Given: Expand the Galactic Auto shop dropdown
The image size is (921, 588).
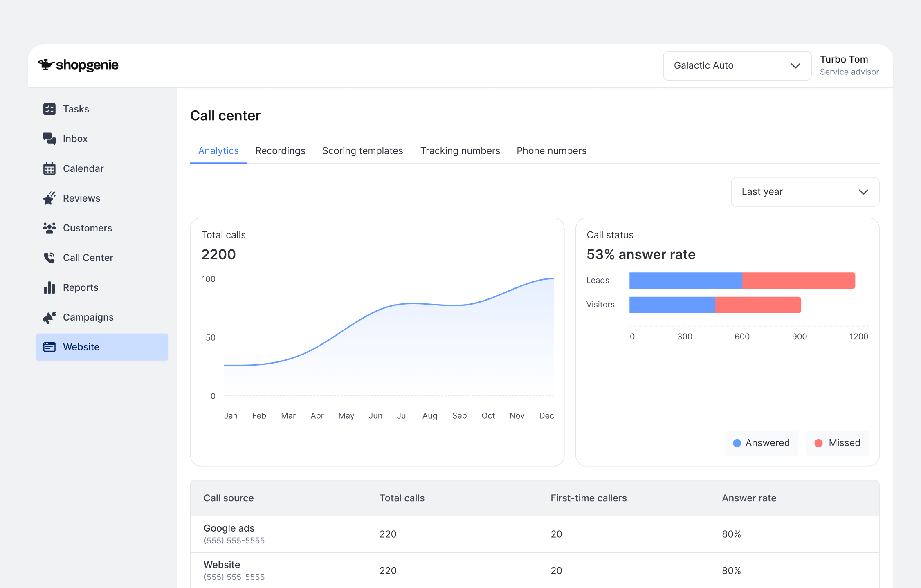Looking at the screenshot, I should (737, 66).
